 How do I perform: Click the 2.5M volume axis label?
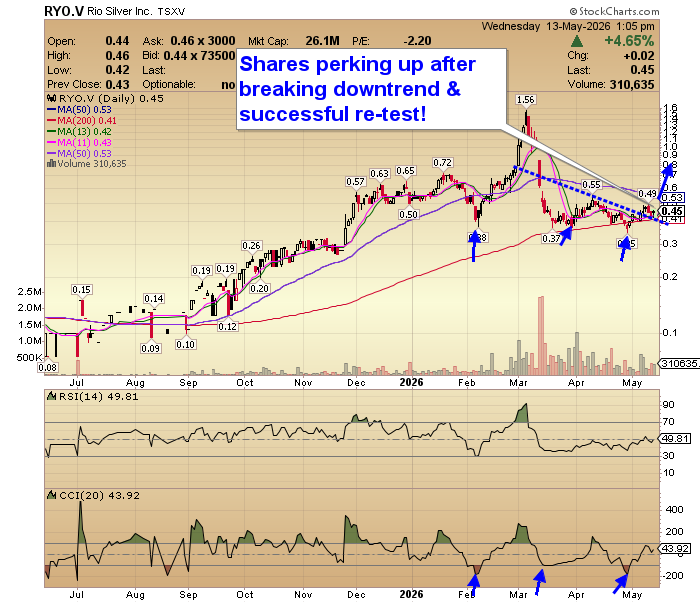tap(29, 291)
